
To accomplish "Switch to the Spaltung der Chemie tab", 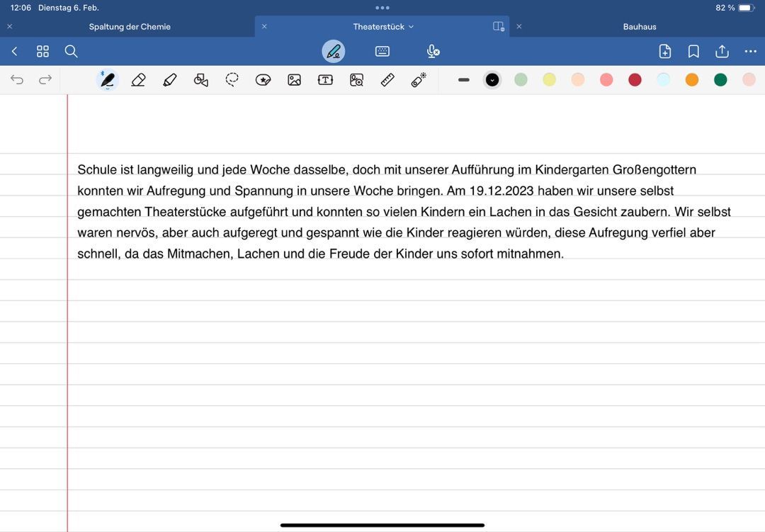I will coord(130,27).
